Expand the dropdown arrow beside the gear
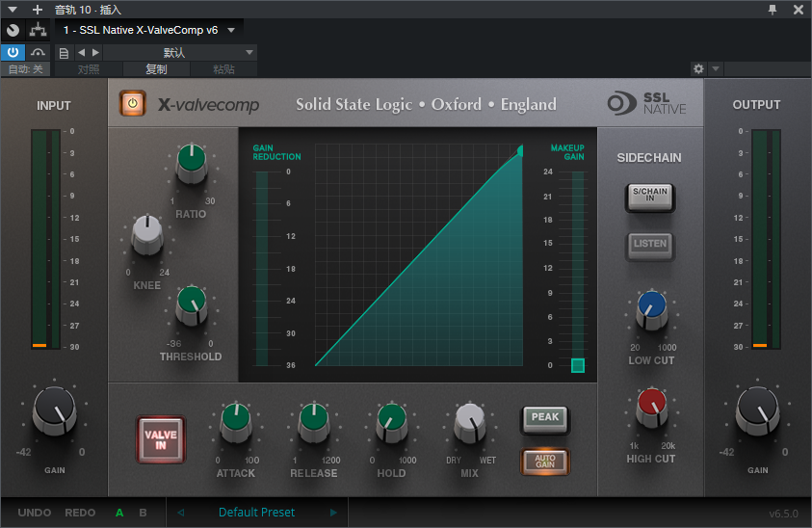Viewport: 812px width, 528px height. 716,69
